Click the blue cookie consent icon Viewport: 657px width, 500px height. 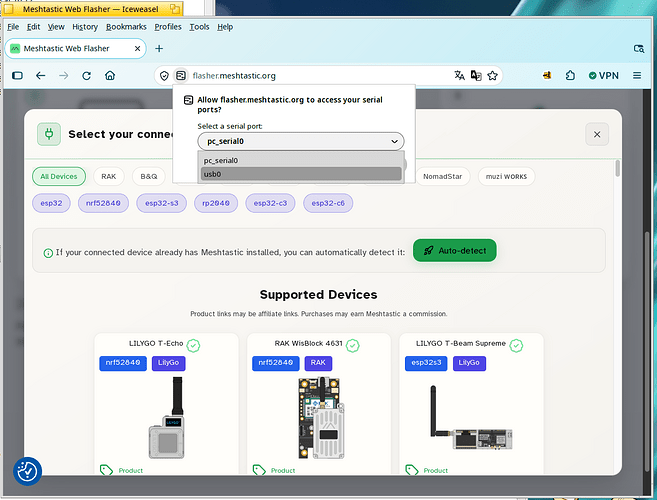[27, 471]
